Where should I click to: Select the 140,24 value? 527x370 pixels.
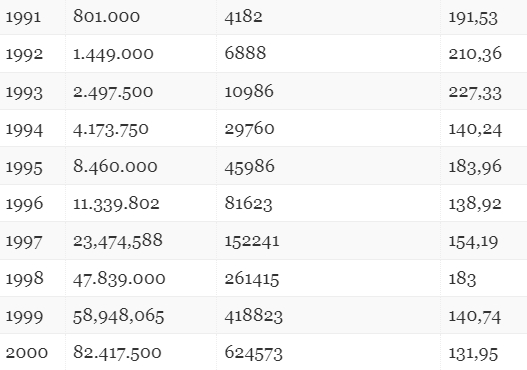[x=475, y=130]
